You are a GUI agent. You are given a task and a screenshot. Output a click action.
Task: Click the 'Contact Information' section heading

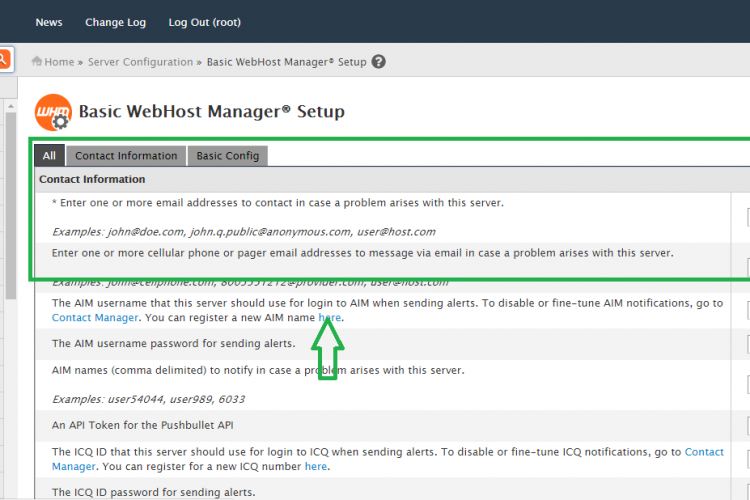click(92, 179)
